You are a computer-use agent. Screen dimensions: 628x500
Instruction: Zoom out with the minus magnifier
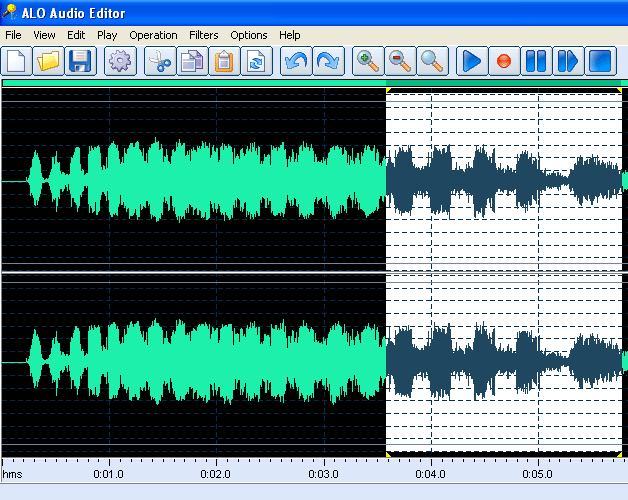click(400, 61)
